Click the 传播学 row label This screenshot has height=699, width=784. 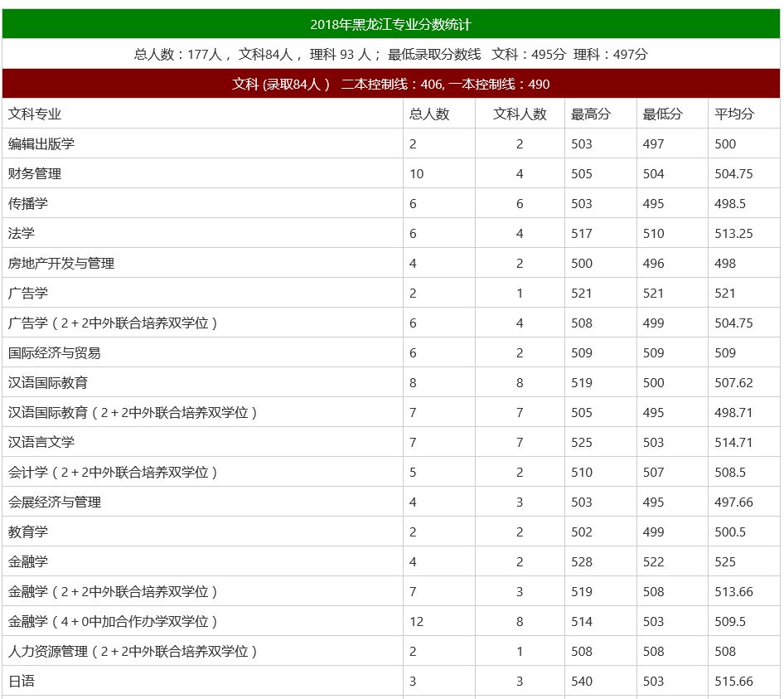click(28, 204)
